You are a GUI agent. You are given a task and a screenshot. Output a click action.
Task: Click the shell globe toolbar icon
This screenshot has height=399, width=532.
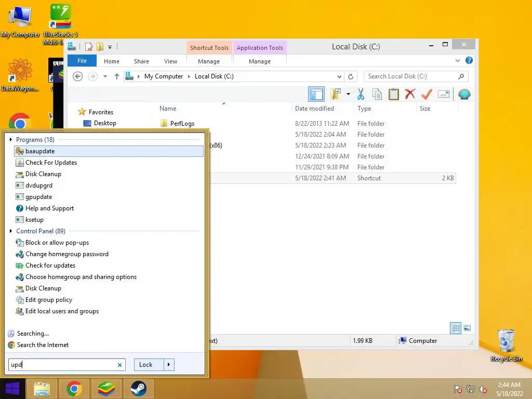tap(464, 94)
